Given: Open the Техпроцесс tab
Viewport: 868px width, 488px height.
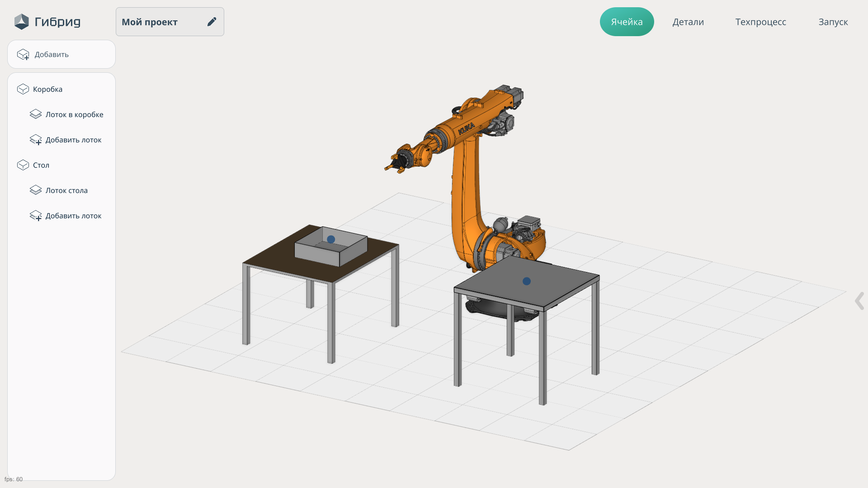Looking at the screenshot, I should tap(760, 22).
